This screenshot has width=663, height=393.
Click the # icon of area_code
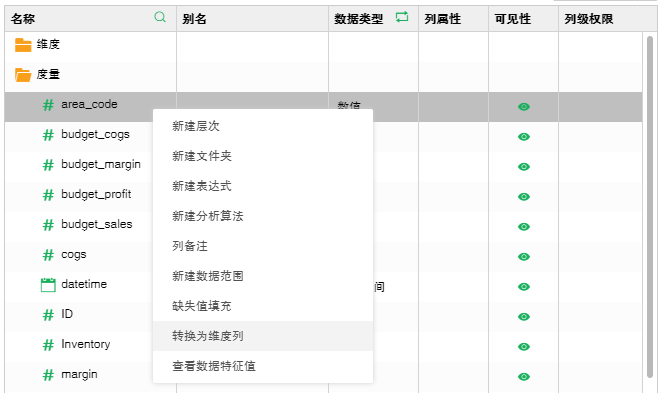point(48,104)
